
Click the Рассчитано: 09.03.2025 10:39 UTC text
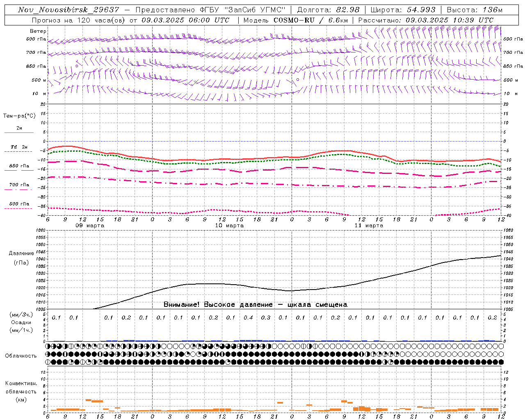coord(426,20)
